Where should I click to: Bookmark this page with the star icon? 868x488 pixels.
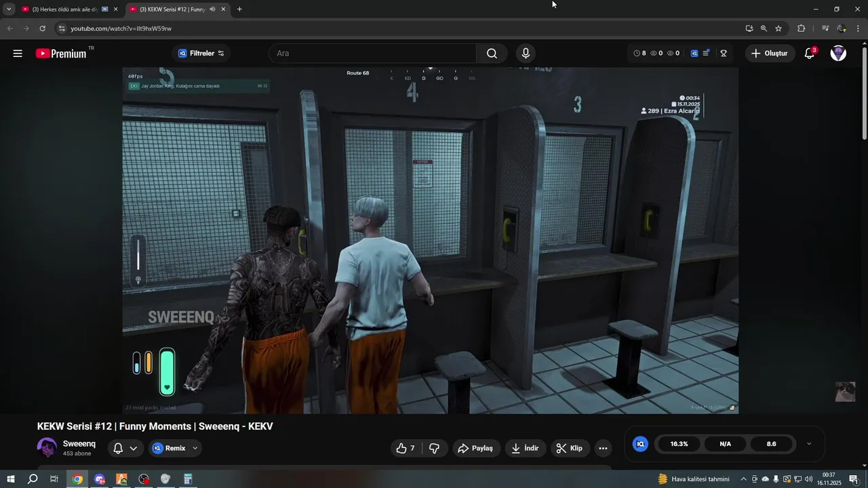pyautogui.click(x=778, y=28)
